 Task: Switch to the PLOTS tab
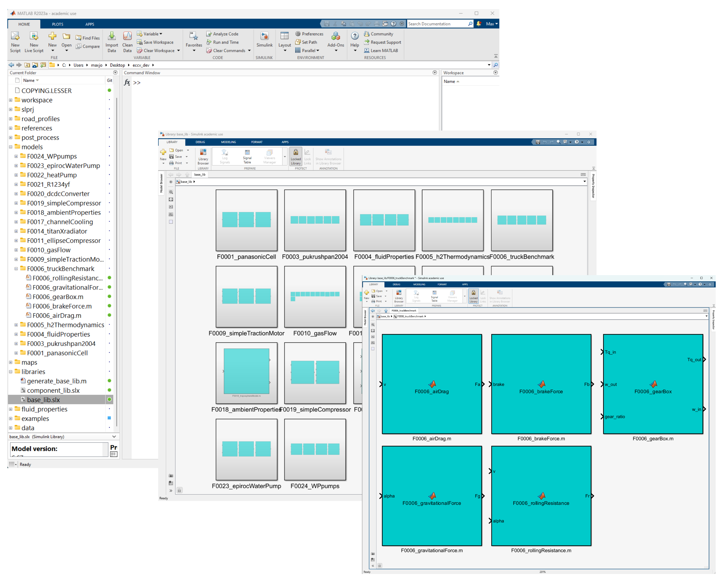57,24
